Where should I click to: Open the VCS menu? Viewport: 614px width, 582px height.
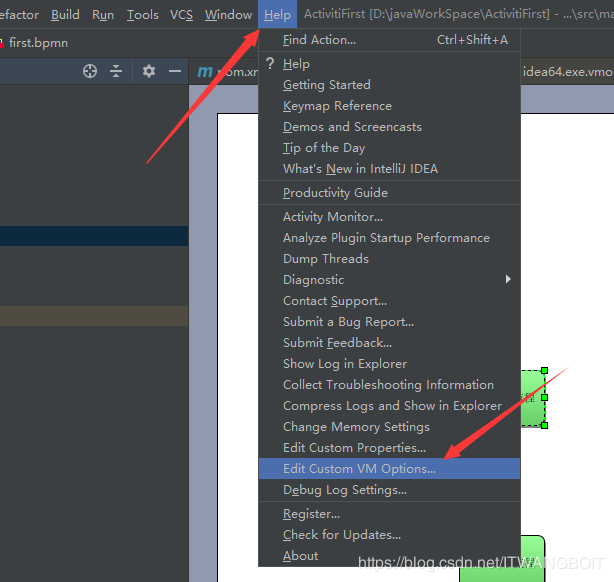pos(181,15)
